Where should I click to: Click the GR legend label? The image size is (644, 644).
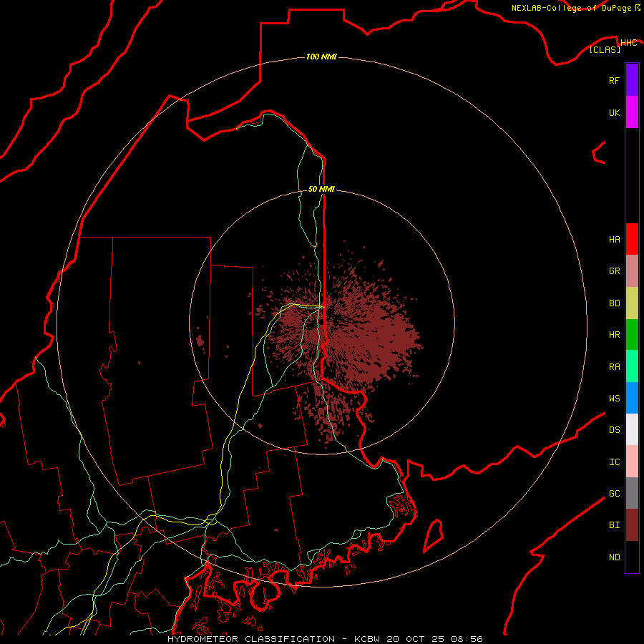click(614, 271)
